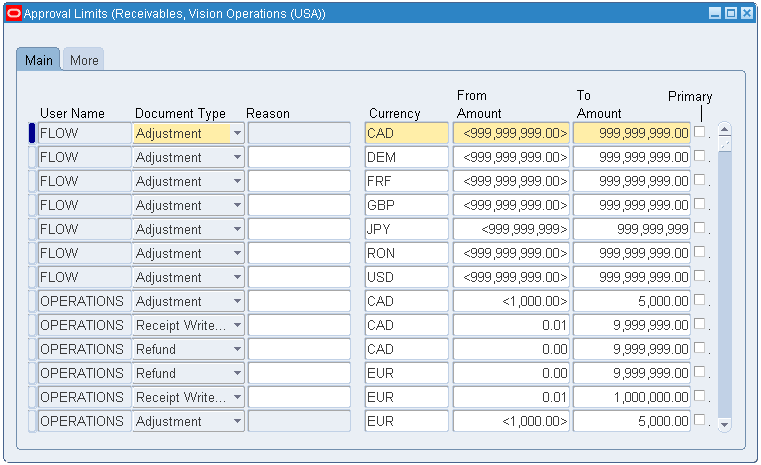Select the record indicator for first FLOW row
761x465 pixels.
click(32, 133)
